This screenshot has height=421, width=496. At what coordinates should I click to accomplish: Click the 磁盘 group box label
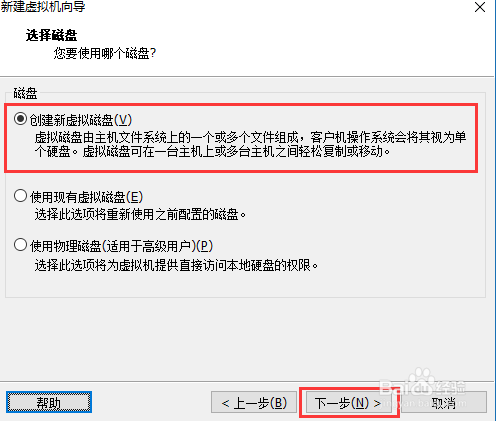[x=25, y=93]
